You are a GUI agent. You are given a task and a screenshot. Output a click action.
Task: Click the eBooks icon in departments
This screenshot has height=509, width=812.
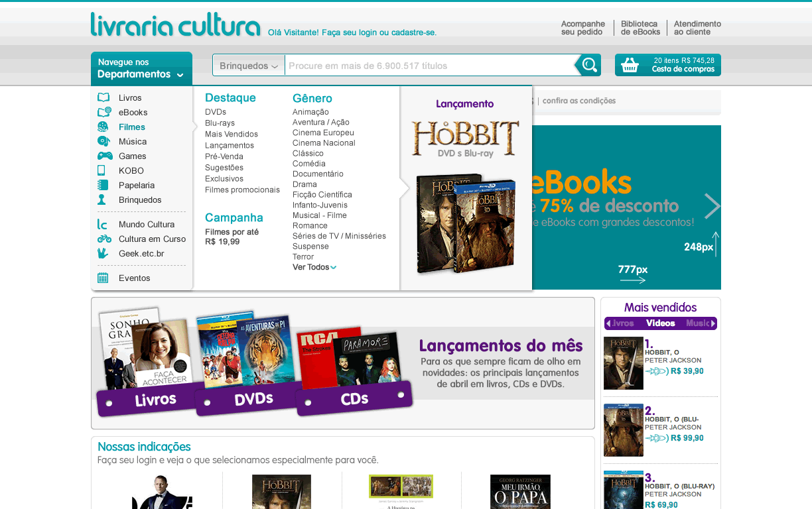click(104, 112)
